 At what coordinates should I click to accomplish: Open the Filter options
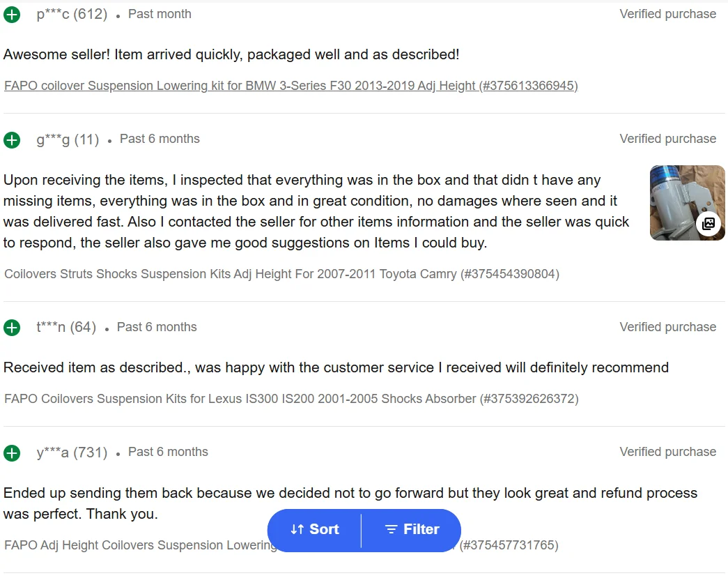click(411, 529)
